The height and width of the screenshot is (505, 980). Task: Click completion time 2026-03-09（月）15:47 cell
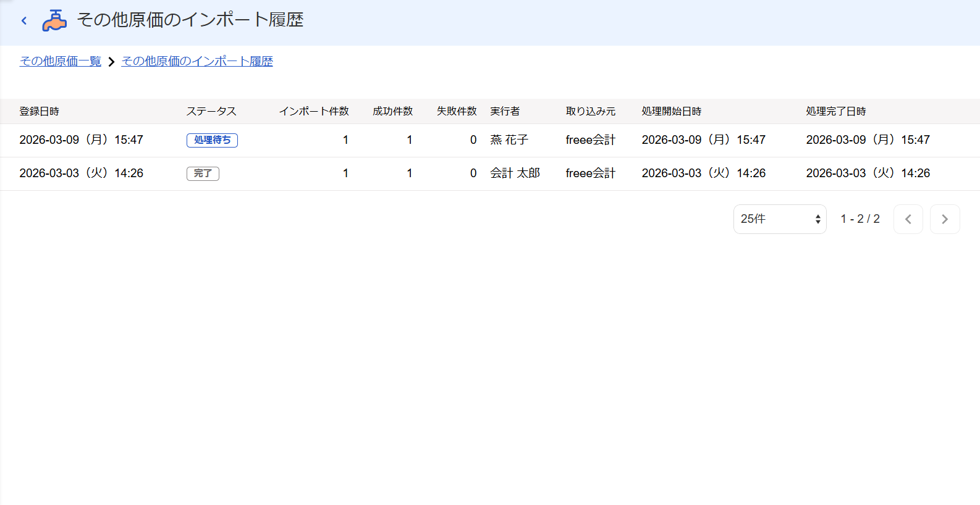point(868,140)
